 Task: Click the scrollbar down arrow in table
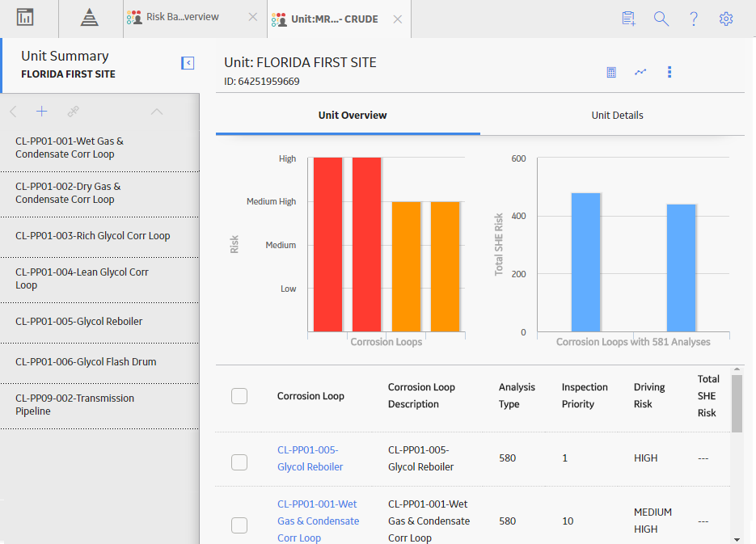[737, 540]
